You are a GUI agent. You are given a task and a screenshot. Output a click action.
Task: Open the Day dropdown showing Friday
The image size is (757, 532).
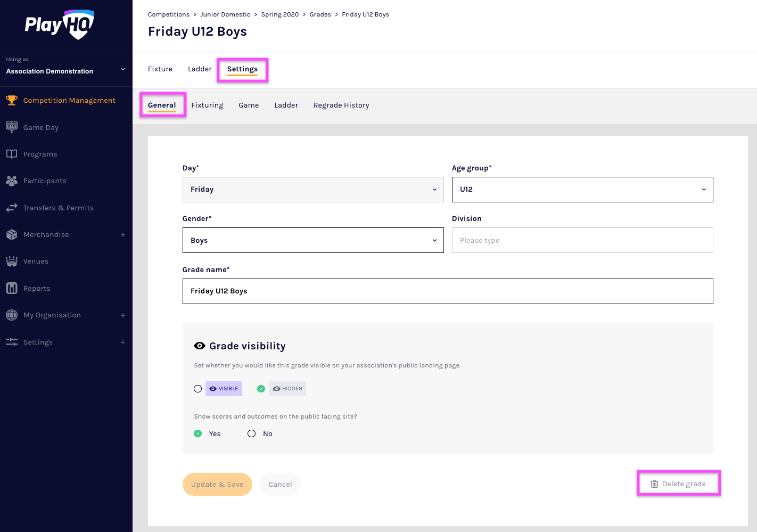click(x=313, y=190)
